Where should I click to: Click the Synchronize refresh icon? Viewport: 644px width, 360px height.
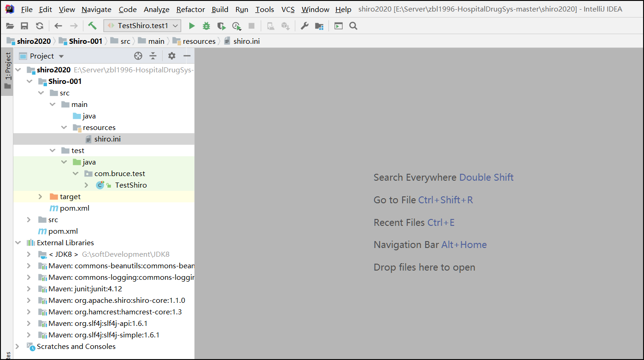coord(40,26)
